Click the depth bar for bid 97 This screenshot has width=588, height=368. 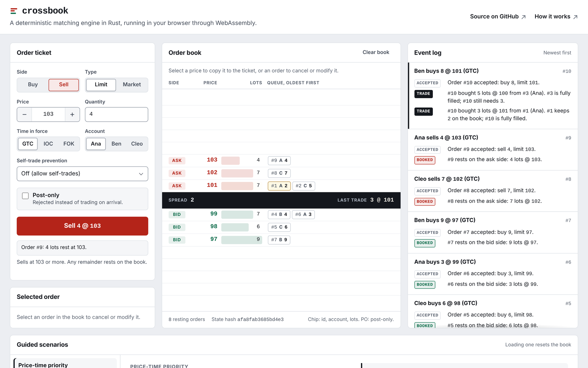point(241,240)
